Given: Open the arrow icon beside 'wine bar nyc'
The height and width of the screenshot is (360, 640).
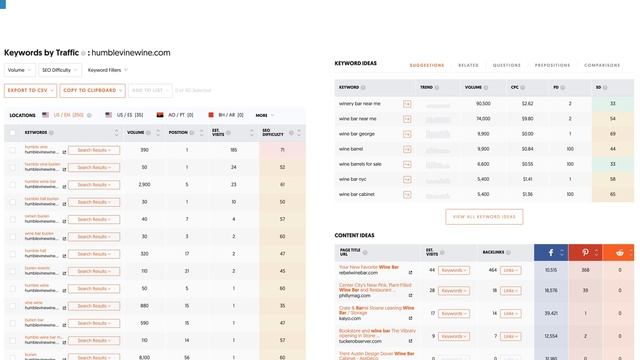Looking at the screenshot, I should point(407,180).
